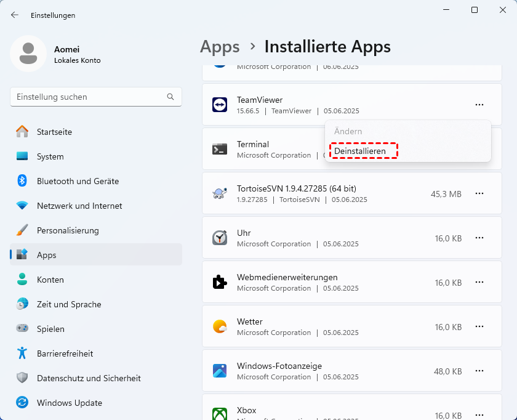The image size is (517, 420).
Task: Open Windows Update settings
Action: point(69,403)
